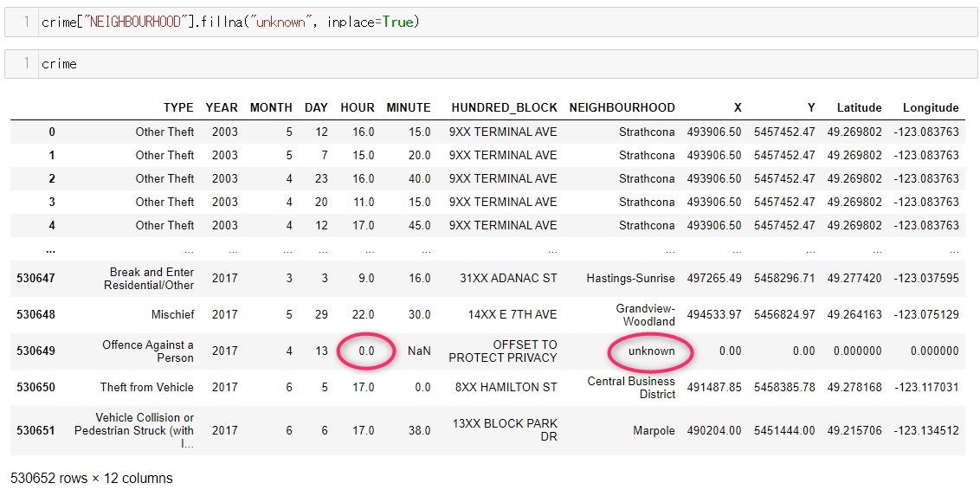Click Latitude value 49.277420
Screen dimensions: 980x496
pyautogui.click(x=854, y=278)
